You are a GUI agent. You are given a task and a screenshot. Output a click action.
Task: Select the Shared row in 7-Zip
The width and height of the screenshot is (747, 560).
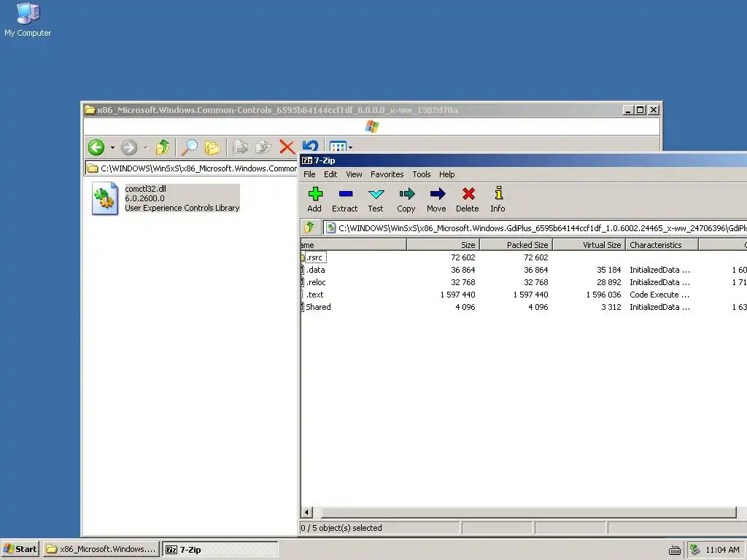tap(524, 307)
